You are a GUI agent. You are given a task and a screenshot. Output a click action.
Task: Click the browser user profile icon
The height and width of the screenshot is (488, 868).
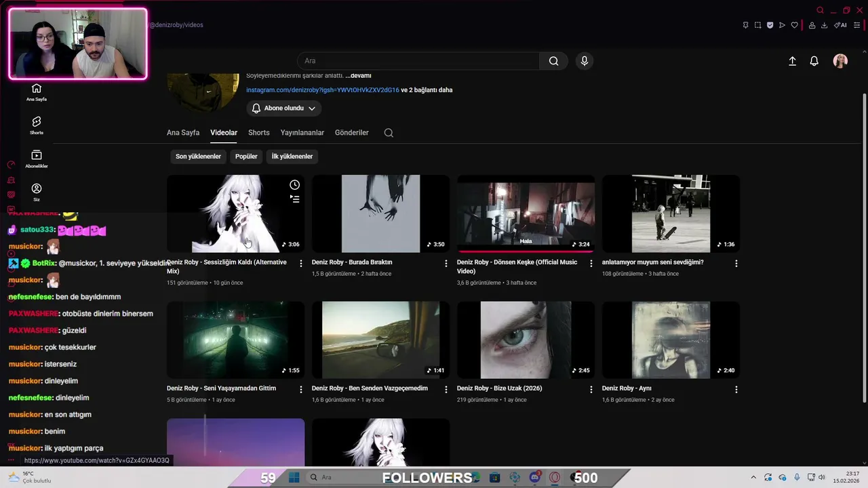[x=811, y=25]
